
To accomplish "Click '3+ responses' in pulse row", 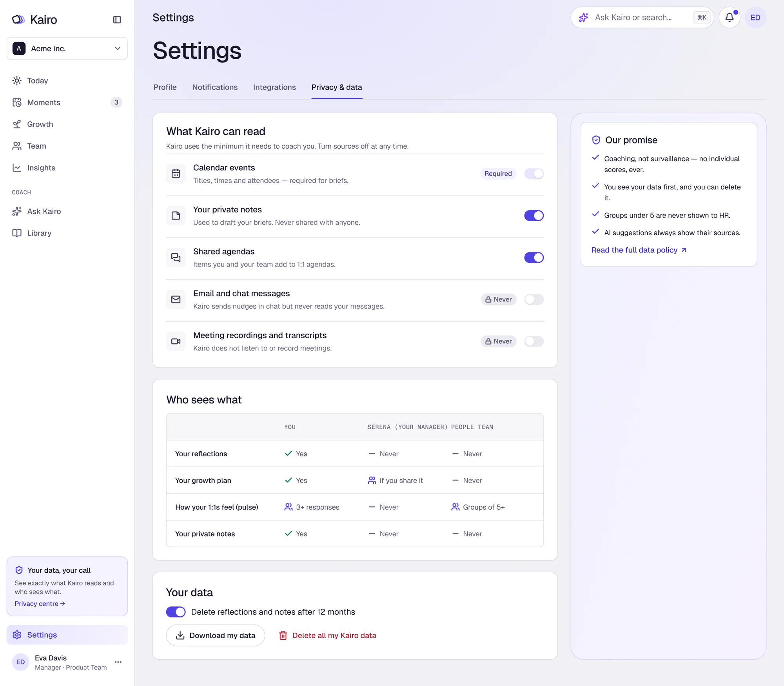I will pos(312,507).
